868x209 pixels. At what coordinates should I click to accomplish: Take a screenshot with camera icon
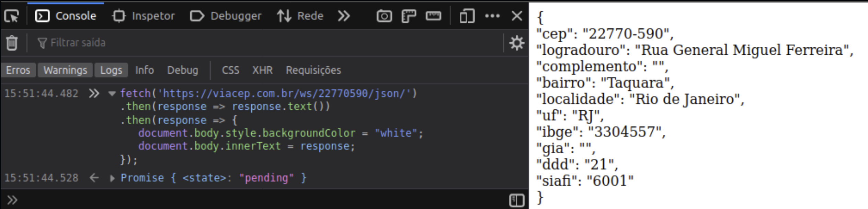384,16
